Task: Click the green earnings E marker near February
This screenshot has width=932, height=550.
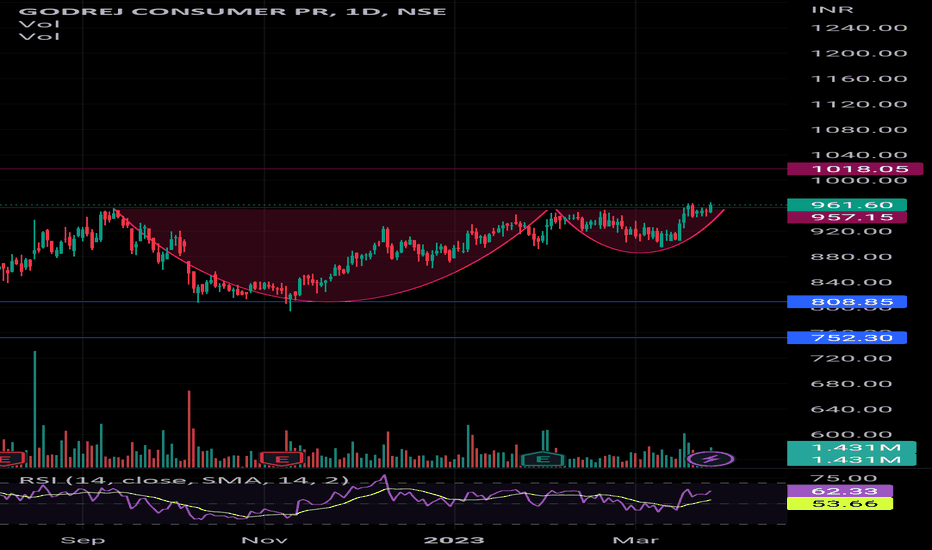Action: pos(542,459)
